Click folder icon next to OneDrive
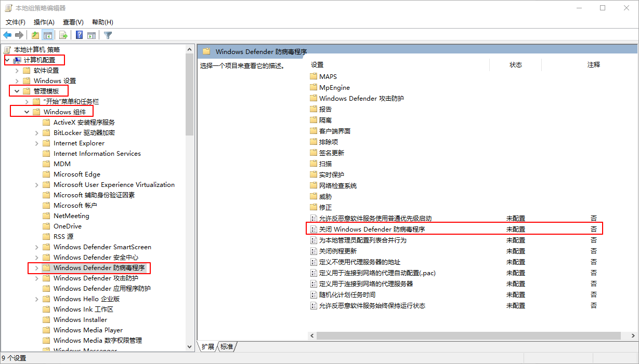Screen dimensions: 639x364 pyautogui.click(x=46, y=226)
